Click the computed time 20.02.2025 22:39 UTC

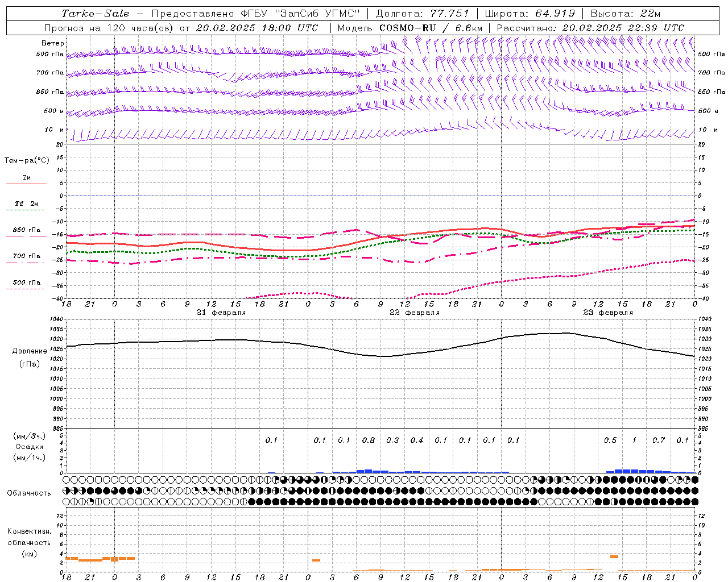pyautogui.click(x=623, y=28)
